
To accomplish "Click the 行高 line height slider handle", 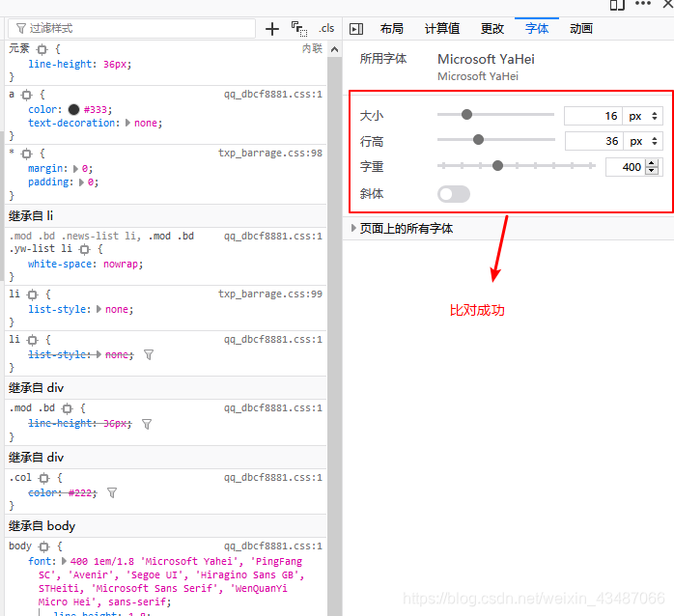I will click(478, 140).
